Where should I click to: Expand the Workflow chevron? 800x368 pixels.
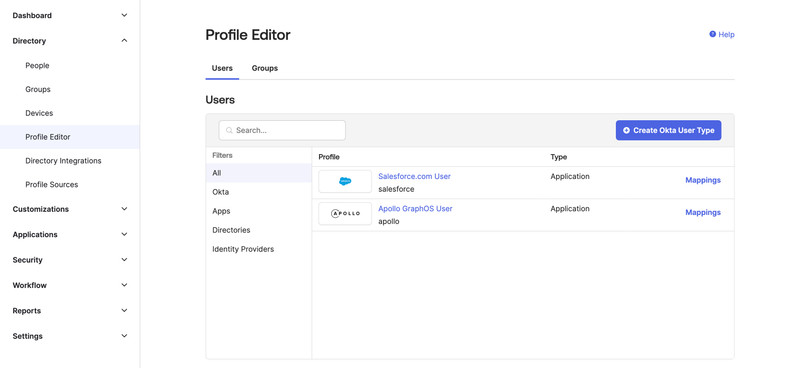[x=124, y=285]
